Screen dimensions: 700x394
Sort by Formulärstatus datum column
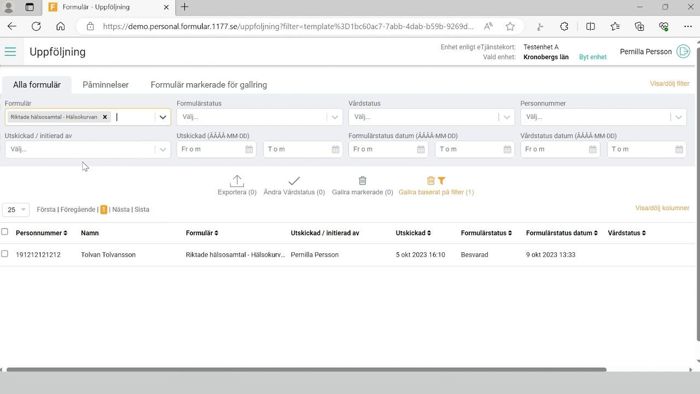coord(562,233)
